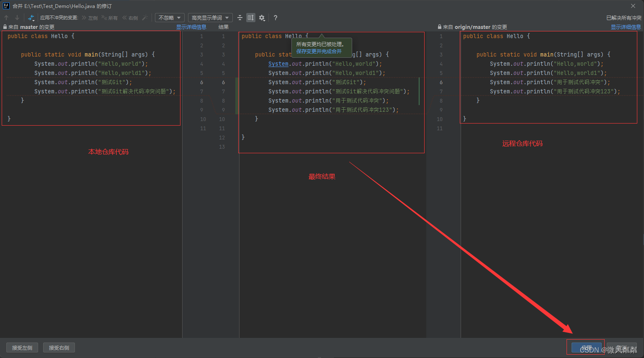This screenshot has height=358, width=644.
Task: Toggle synchronized scrolling icon
Action: (250, 18)
